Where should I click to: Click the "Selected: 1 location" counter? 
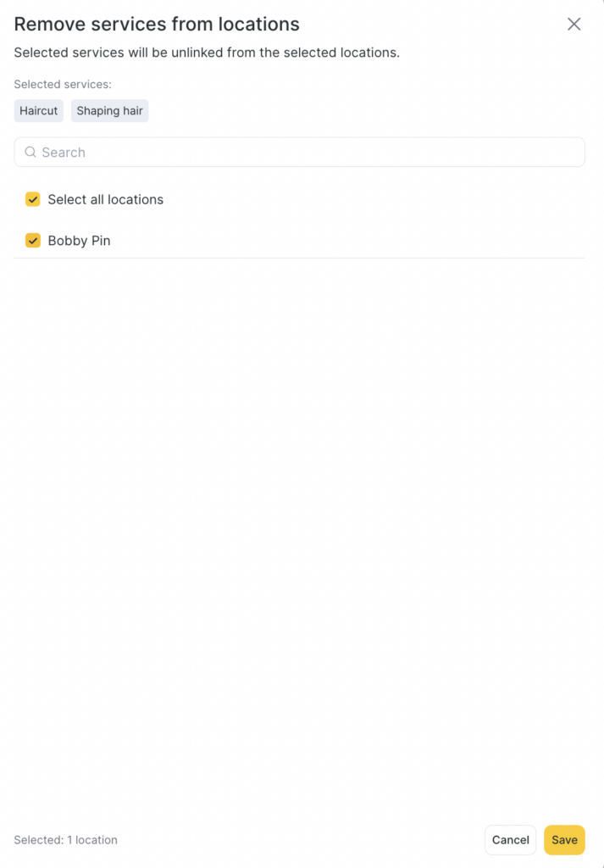point(65,840)
